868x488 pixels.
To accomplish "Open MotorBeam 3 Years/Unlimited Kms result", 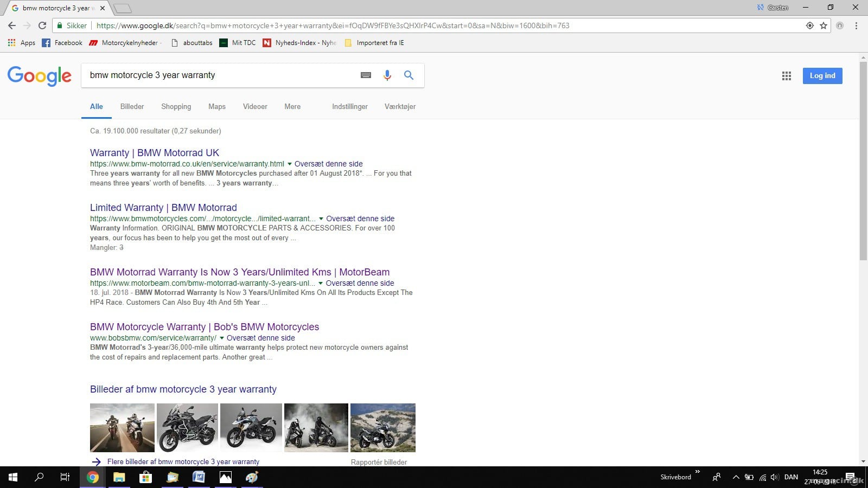I will point(240,272).
